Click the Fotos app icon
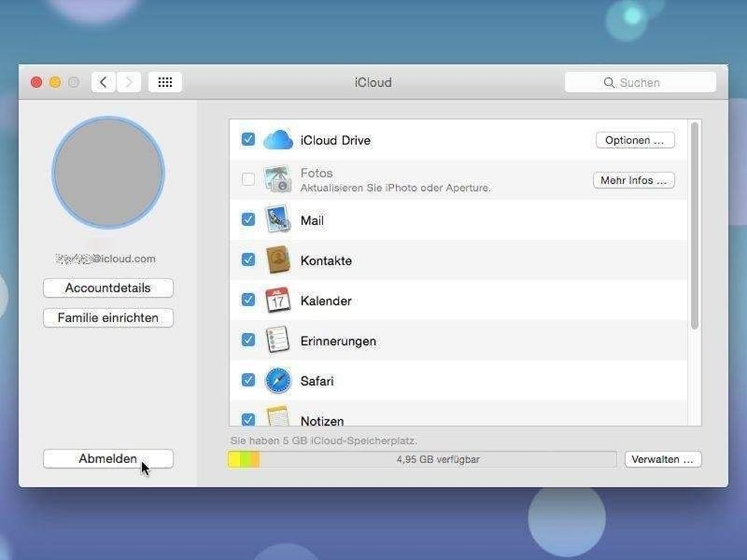This screenshot has width=747, height=560. 278,179
